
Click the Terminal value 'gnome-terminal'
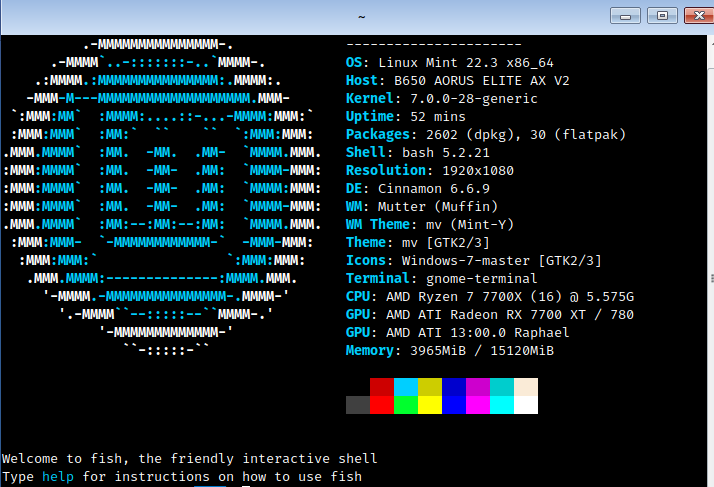coord(481,278)
